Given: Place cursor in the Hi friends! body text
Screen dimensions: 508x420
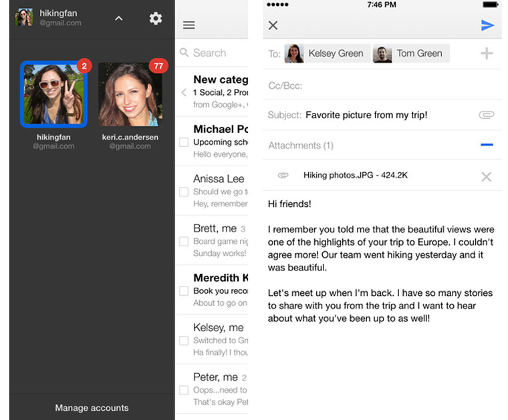Looking at the screenshot, I should 289,204.
